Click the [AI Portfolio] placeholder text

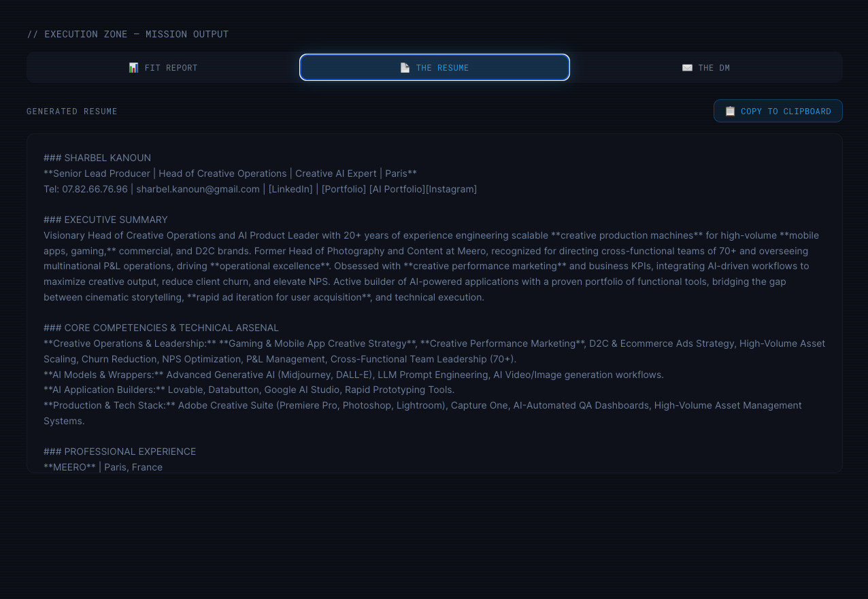[397, 189]
